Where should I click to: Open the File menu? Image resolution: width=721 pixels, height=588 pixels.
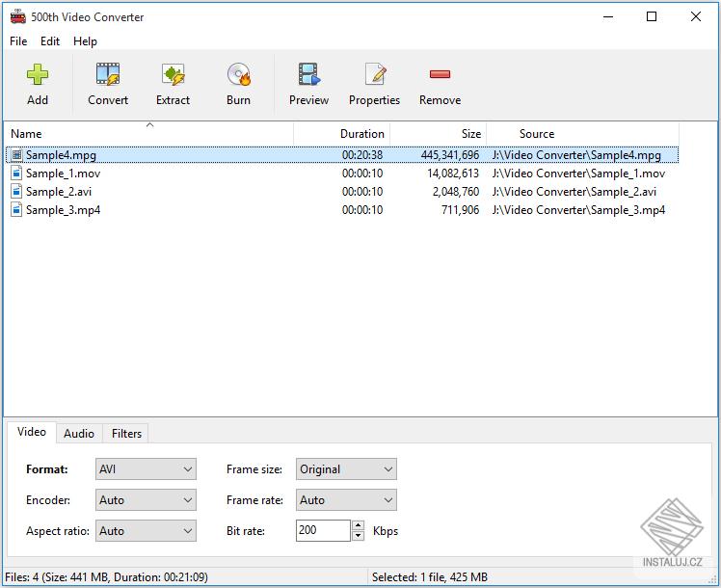[18, 41]
